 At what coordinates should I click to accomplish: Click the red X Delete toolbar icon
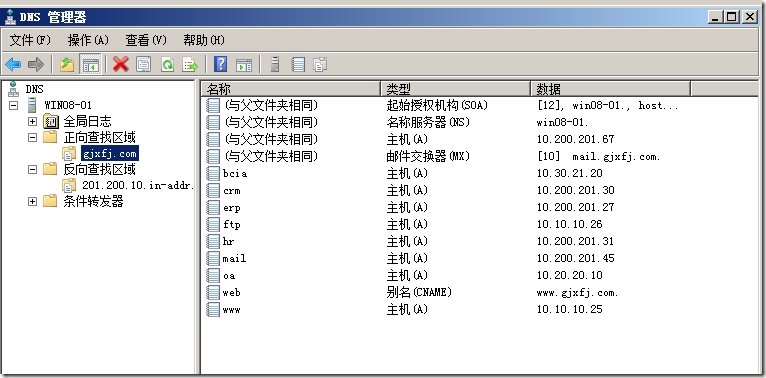point(121,64)
